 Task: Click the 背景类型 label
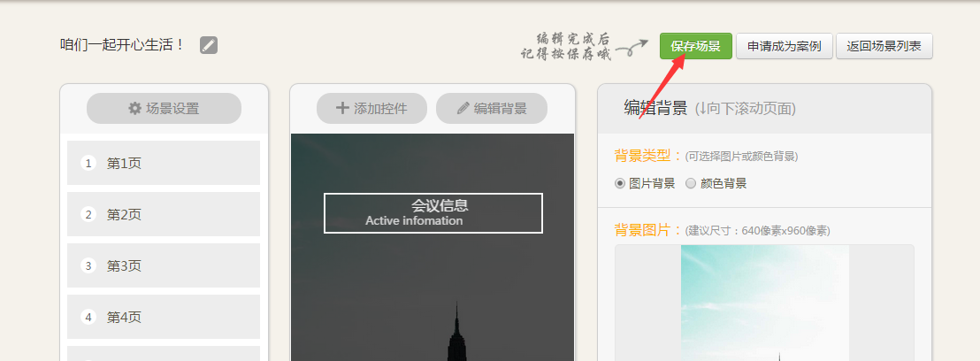(x=647, y=156)
